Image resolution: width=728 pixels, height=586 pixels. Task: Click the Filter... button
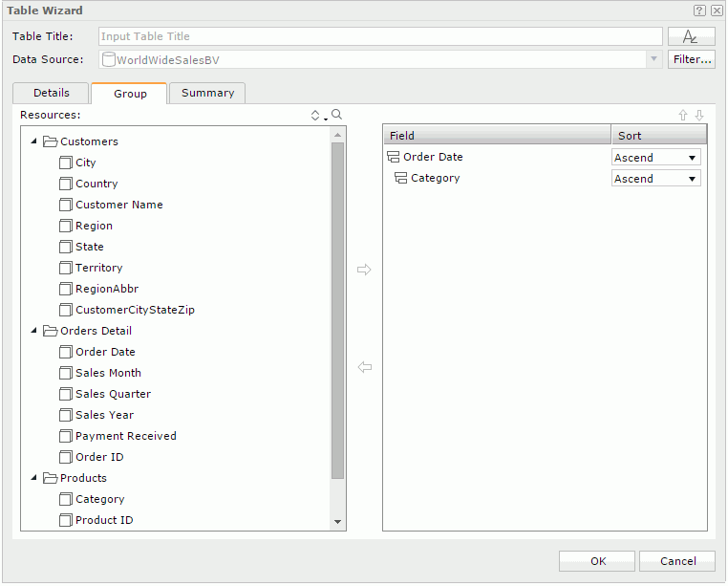click(691, 59)
